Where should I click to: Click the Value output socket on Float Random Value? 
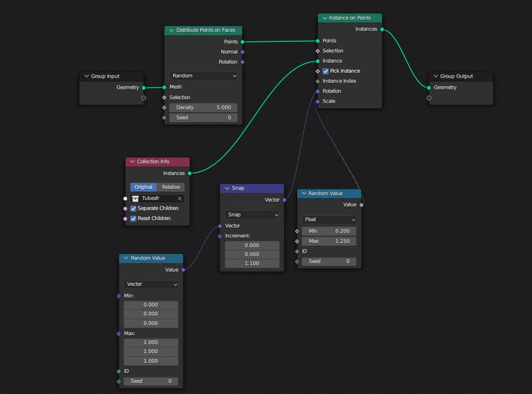pos(362,205)
